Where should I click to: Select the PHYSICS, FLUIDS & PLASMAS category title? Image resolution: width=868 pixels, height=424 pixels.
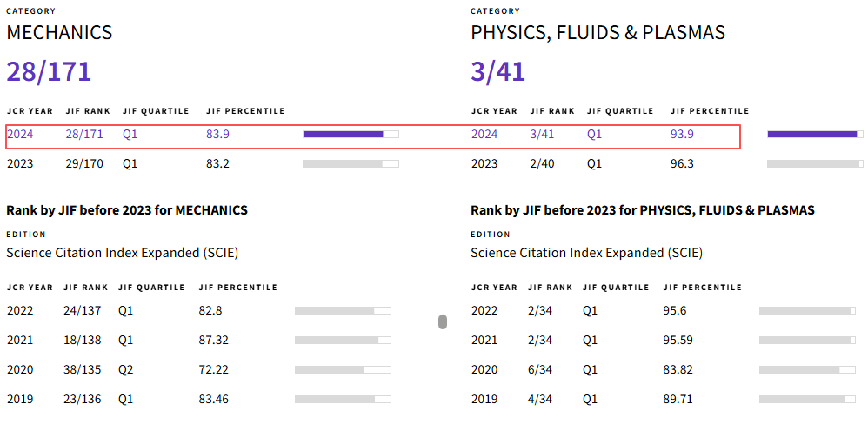point(598,33)
